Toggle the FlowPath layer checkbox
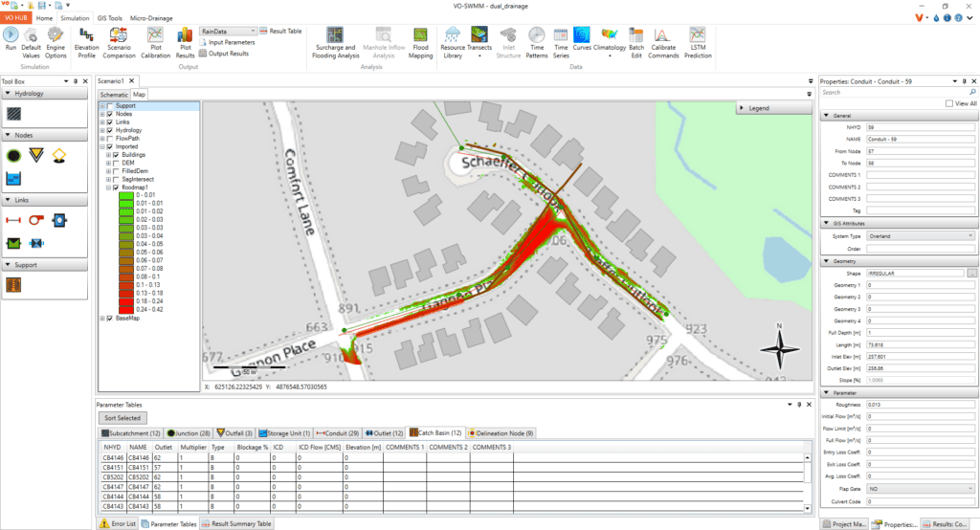This screenshot has width=980, height=530. click(x=110, y=139)
